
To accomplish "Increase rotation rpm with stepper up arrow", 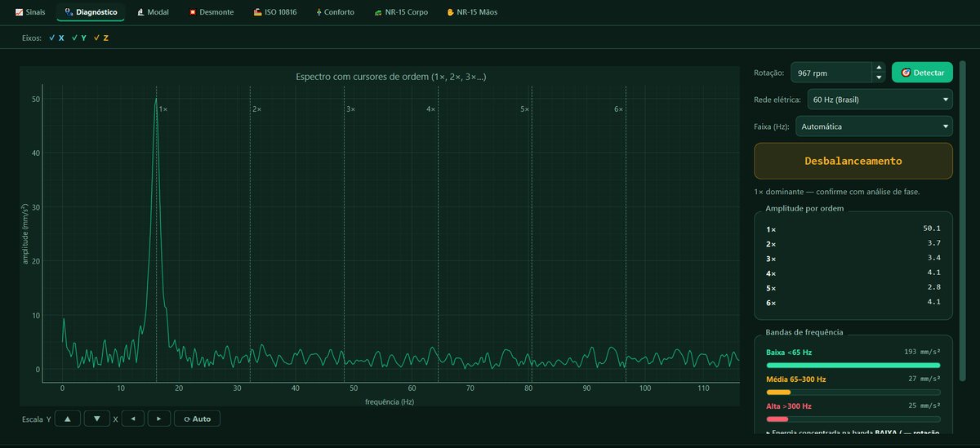I will coord(879,68).
